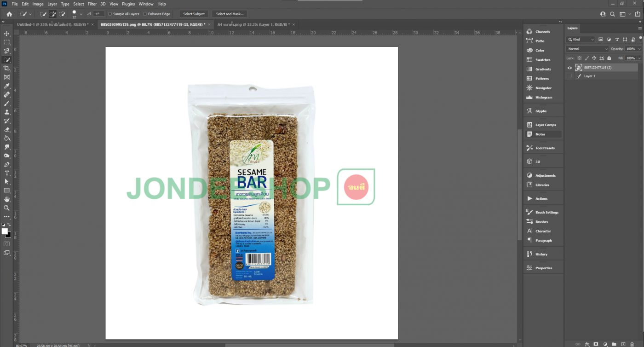Image resolution: width=644 pixels, height=347 pixels.
Task: Hide the 8857122477119 (2) layer
Action: point(569,68)
